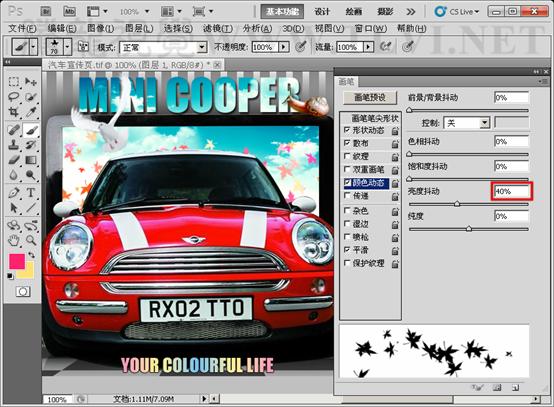Screen dimensions: 554x407
Task: Swap foreground and background colors
Action: tap(32, 255)
